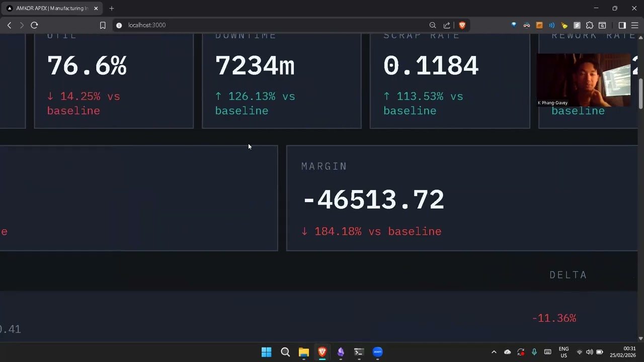Open the glasses-face extension icon
Image resolution: width=644 pixels, height=362 pixels.
[527, 25]
